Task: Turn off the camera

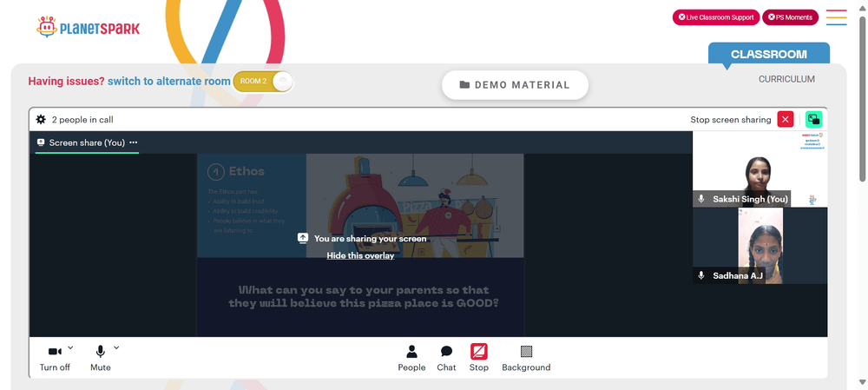Action: (x=55, y=357)
